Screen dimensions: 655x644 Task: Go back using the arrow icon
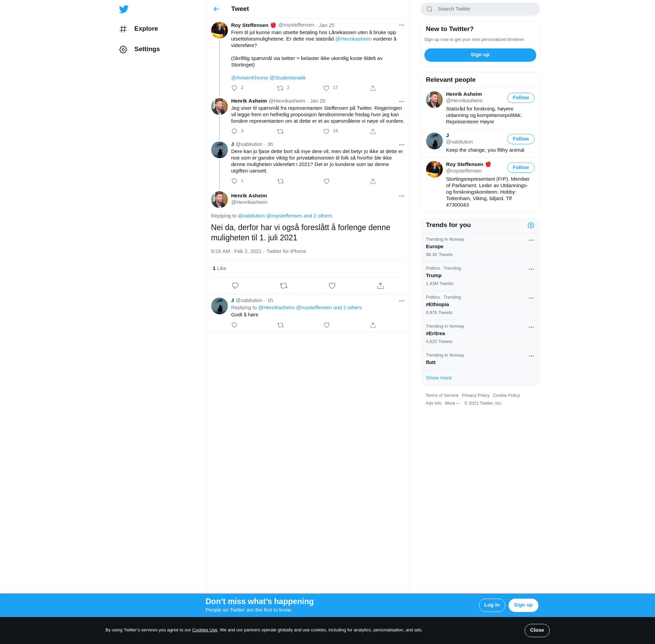coord(216,9)
